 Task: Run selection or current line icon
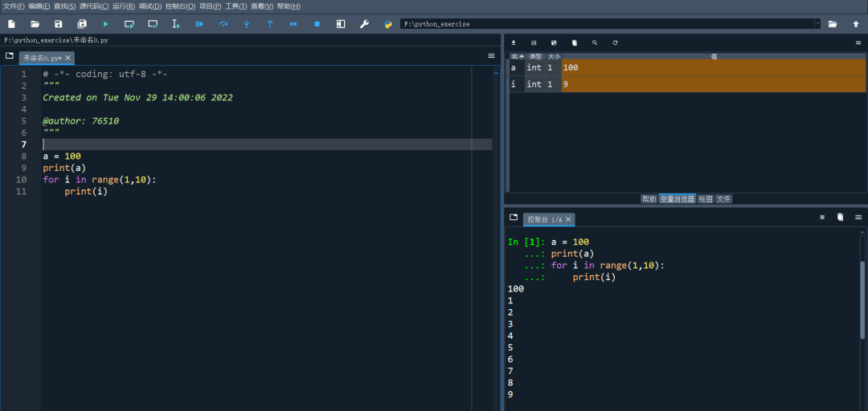pyautogui.click(x=176, y=24)
